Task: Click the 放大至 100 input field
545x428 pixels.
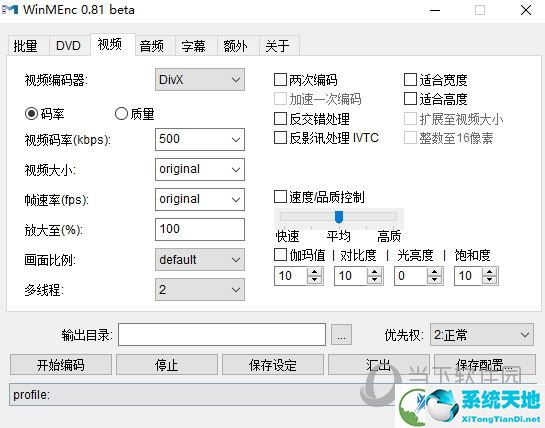Action: 200,229
